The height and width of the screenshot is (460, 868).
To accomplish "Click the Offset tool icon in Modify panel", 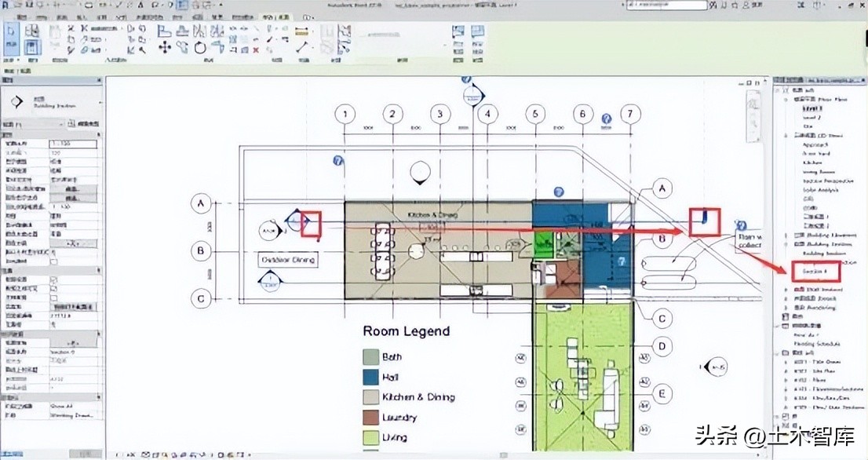I will click(183, 31).
